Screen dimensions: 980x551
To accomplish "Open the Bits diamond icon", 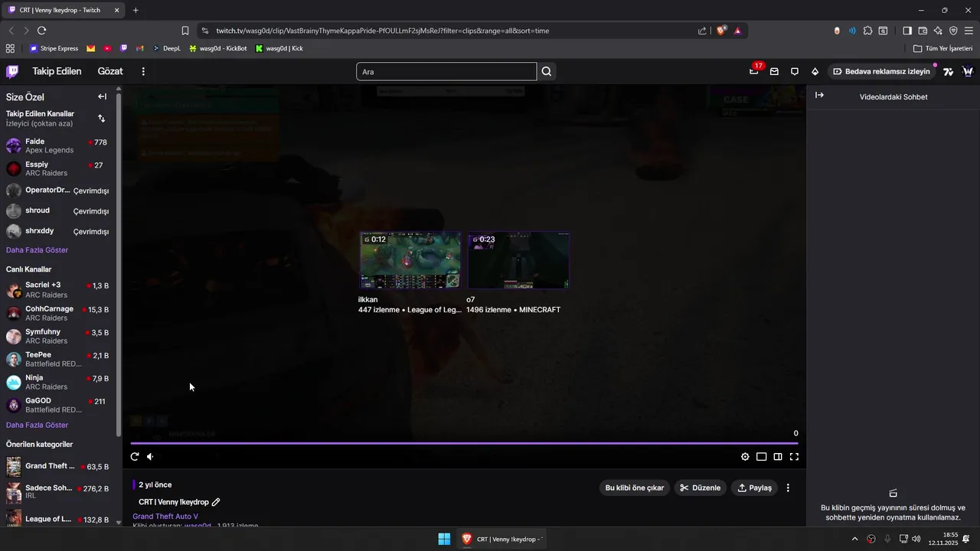I will [x=815, y=71].
